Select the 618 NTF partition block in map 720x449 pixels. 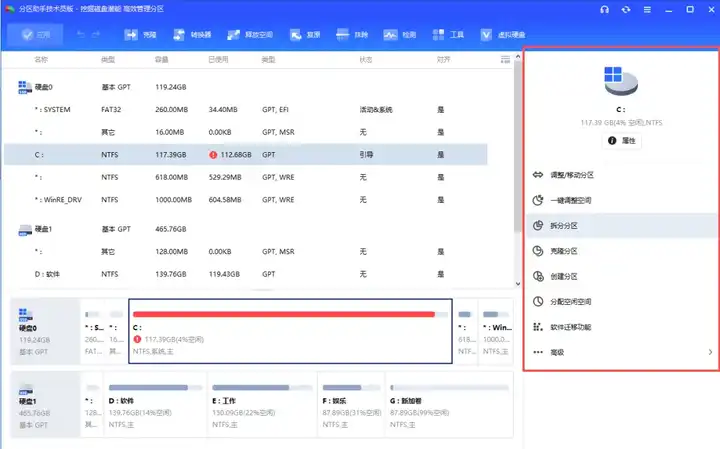466,331
